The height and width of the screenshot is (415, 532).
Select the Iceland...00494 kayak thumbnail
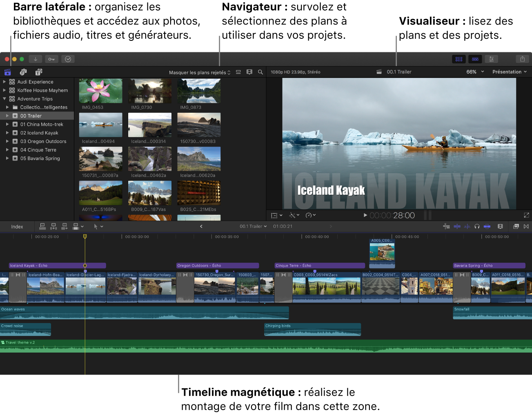point(100,125)
